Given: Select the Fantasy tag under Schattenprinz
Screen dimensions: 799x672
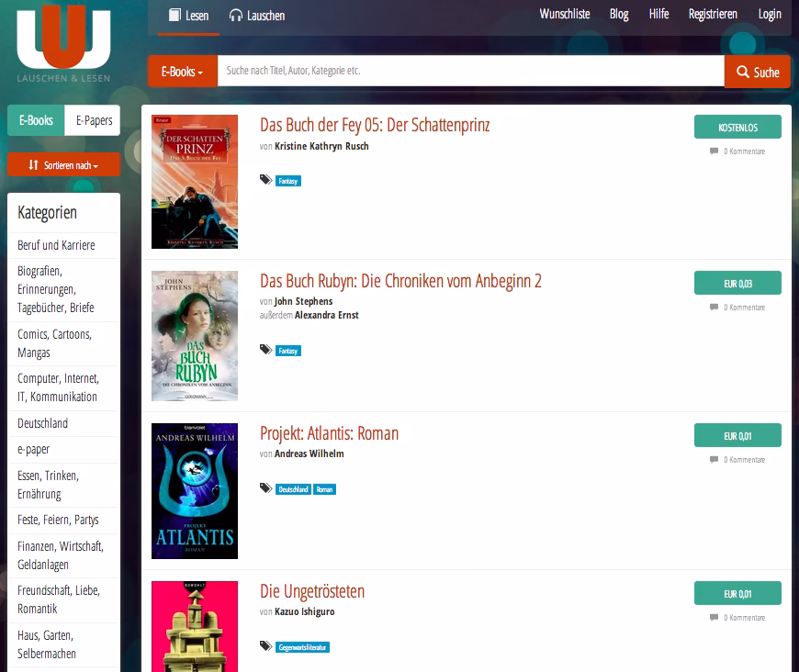Looking at the screenshot, I should (x=288, y=181).
